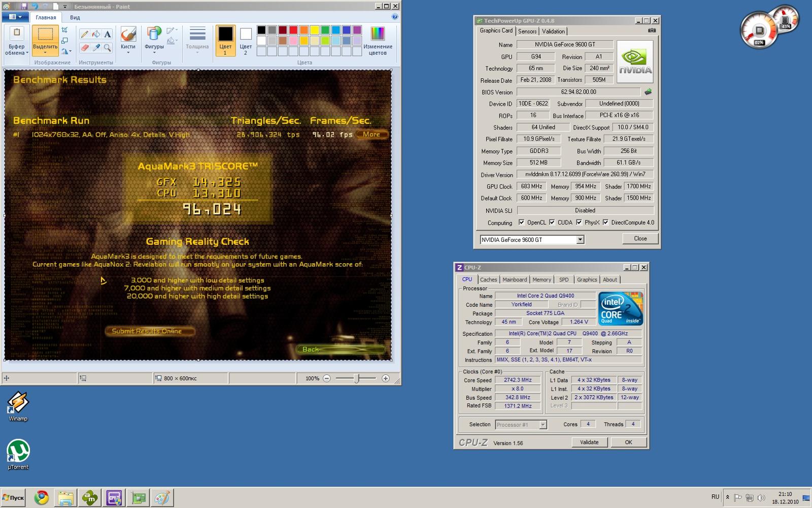This screenshot has height=508, width=812.
Task: Click OK in the CPU-Z window
Action: (628, 442)
